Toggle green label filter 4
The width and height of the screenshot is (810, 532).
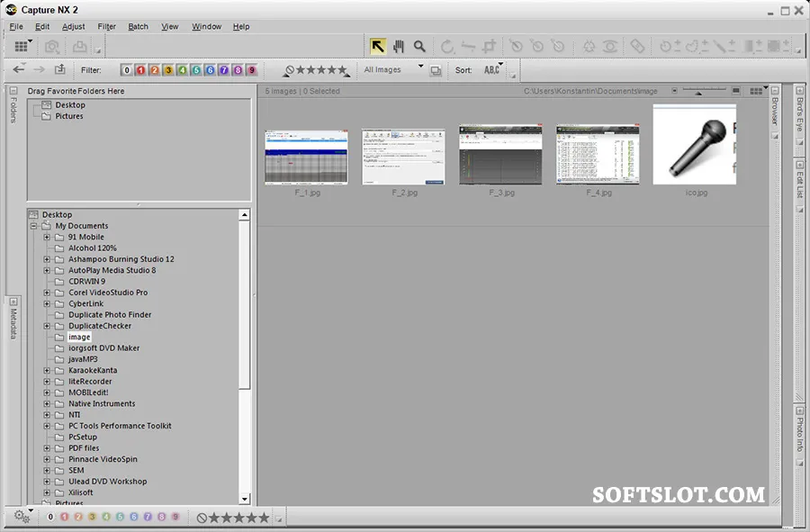(183, 70)
